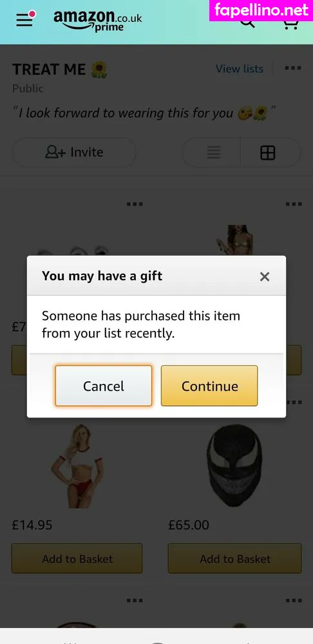Close the gift dialog with X
This screenshot has height=644, width=313.
coord(265,277)
